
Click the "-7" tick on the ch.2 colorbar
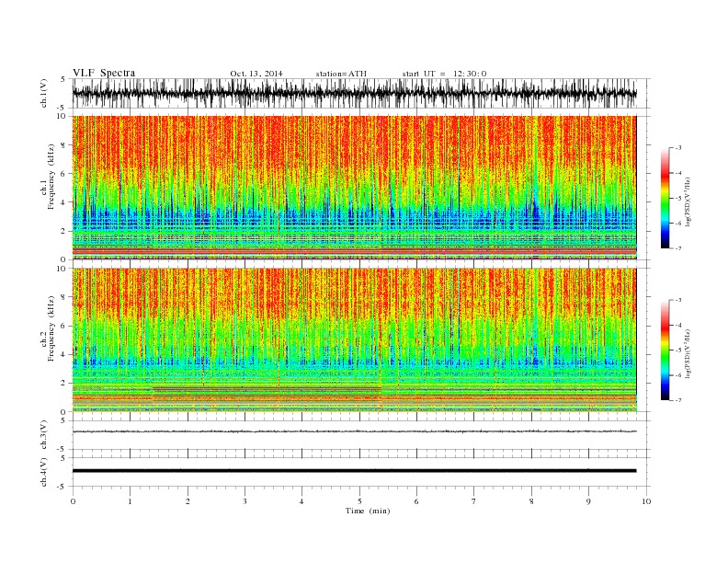[678, 400]
